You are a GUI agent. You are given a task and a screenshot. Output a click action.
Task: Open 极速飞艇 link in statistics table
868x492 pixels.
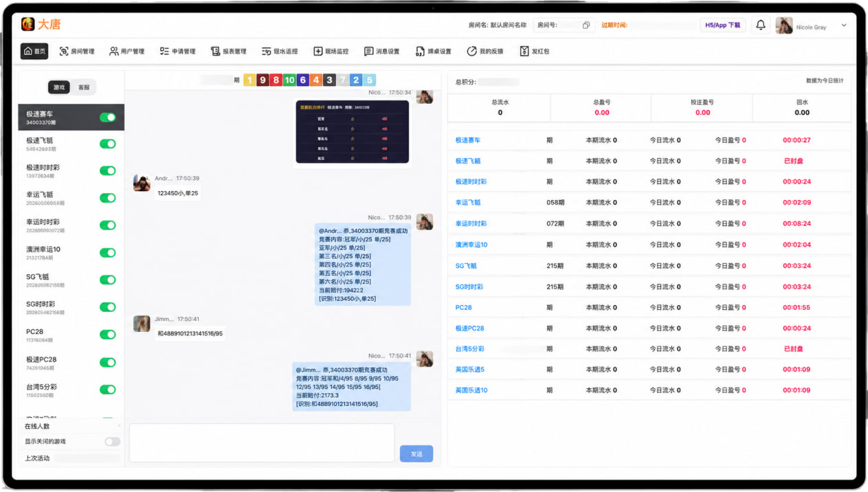(468, 161)
